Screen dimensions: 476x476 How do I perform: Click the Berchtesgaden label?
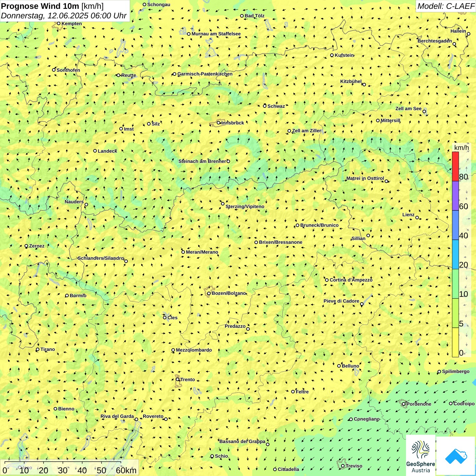(435, 41)
